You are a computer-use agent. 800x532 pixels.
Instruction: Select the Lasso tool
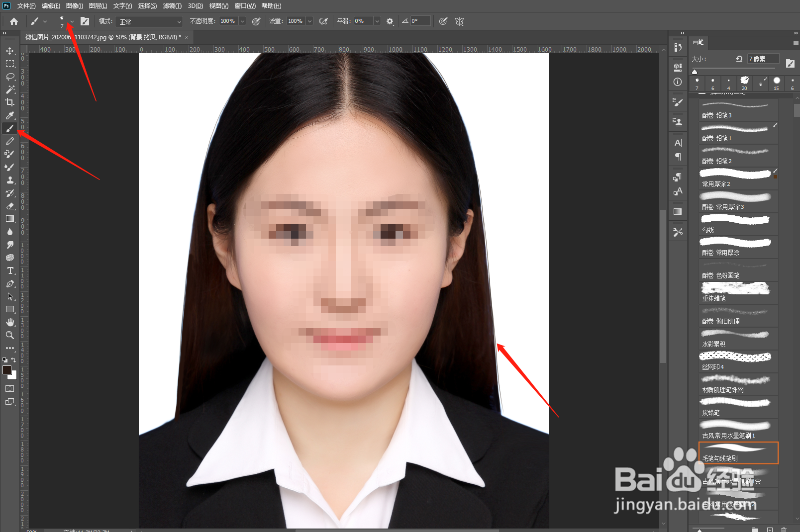[10, 77]
